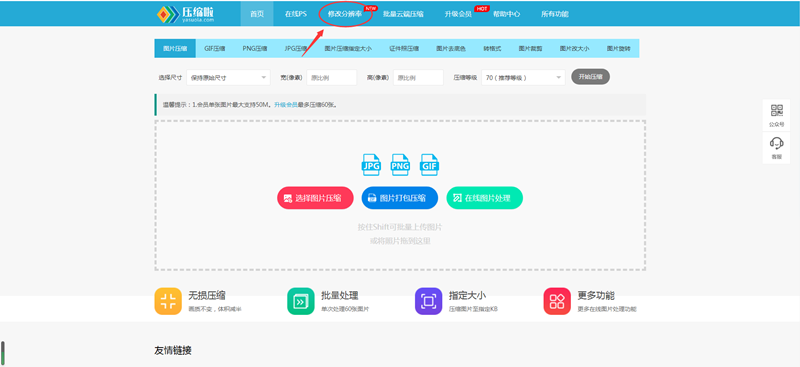Open 在线PS in top navigation

click(x=296, y=14)
